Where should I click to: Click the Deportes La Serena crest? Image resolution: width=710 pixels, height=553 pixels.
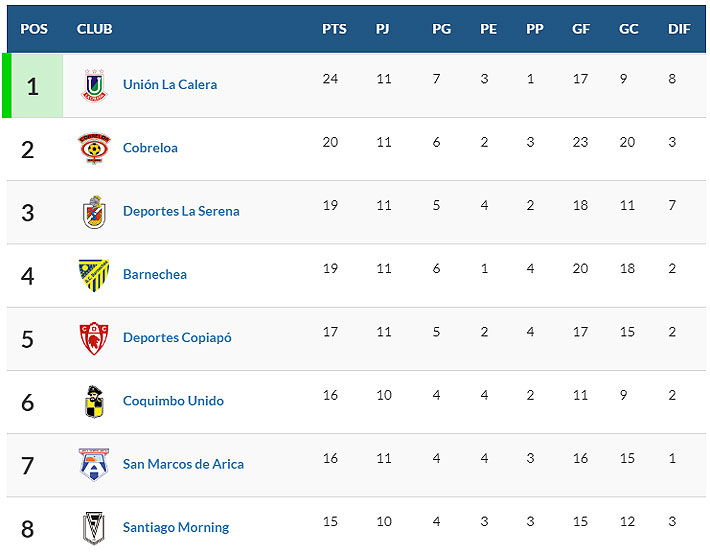(93, 212)
